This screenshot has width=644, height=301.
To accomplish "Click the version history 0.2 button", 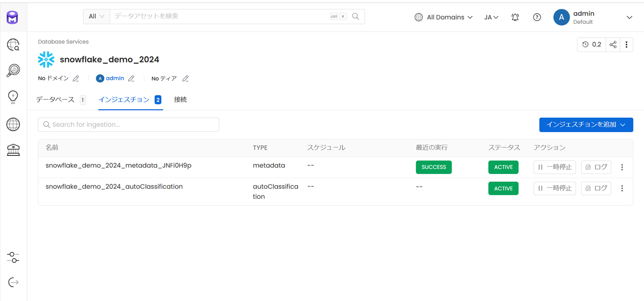I will point(592,45).
